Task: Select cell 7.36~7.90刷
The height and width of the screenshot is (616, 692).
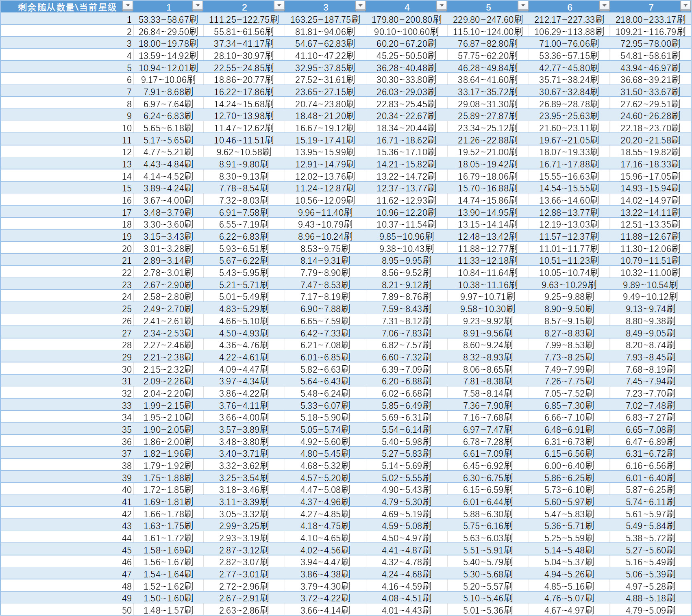Action: (488, 406)
